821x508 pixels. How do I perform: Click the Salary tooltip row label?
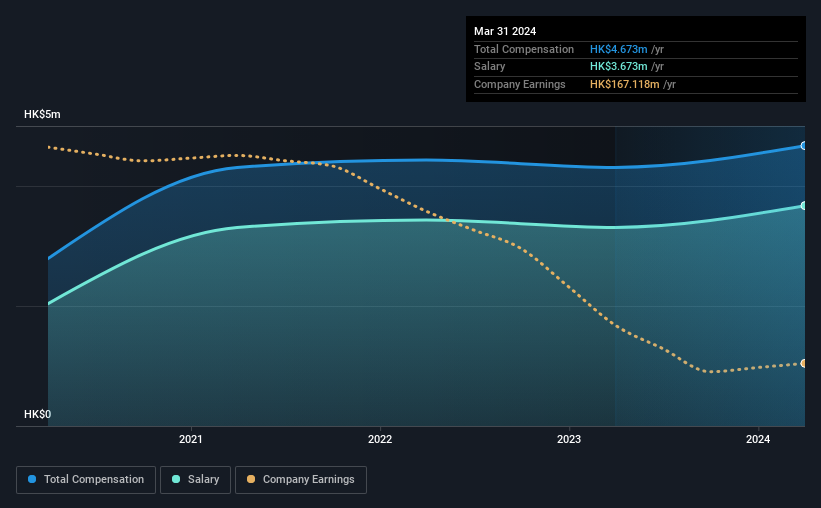coord(490,67)
